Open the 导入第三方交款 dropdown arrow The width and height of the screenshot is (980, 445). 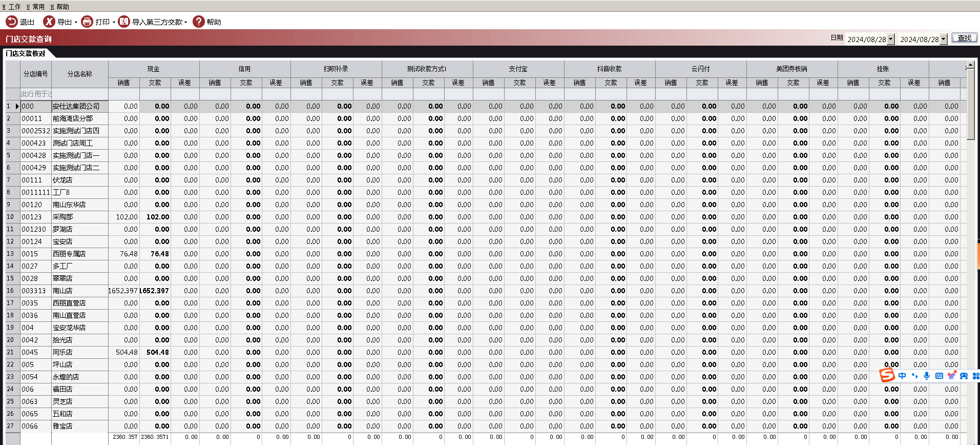coord(185,23)
